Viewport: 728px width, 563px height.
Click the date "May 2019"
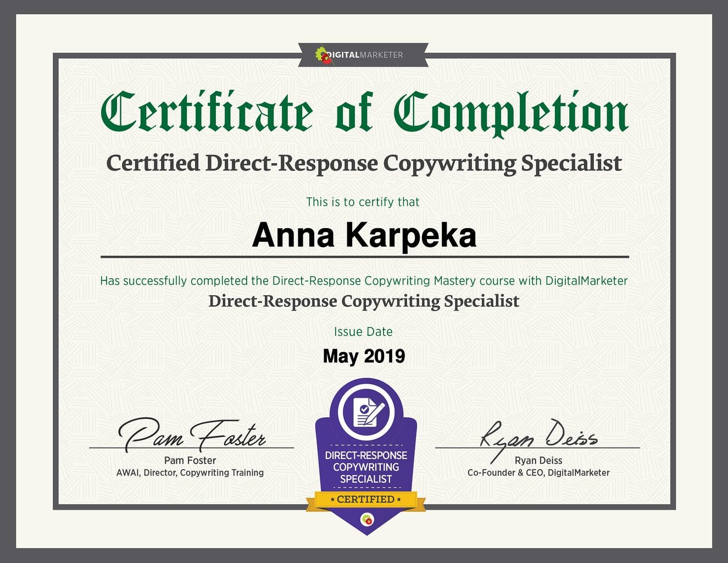(364, 356)
